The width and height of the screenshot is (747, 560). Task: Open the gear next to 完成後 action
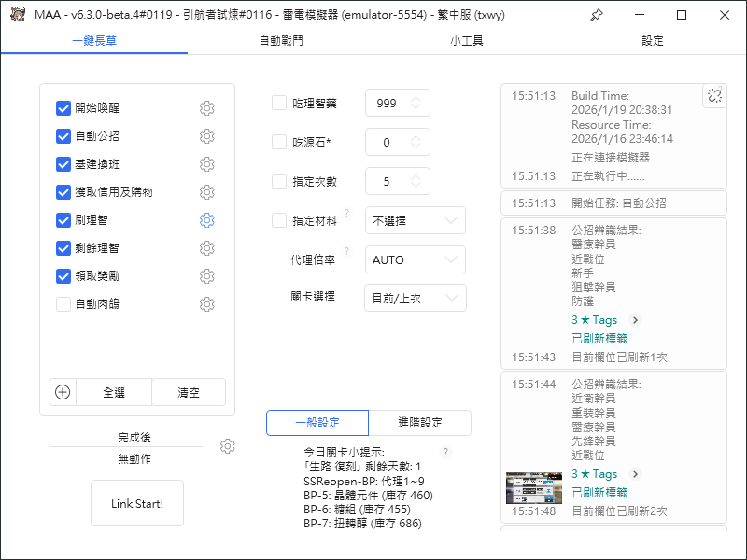click(x=227, y=446)
